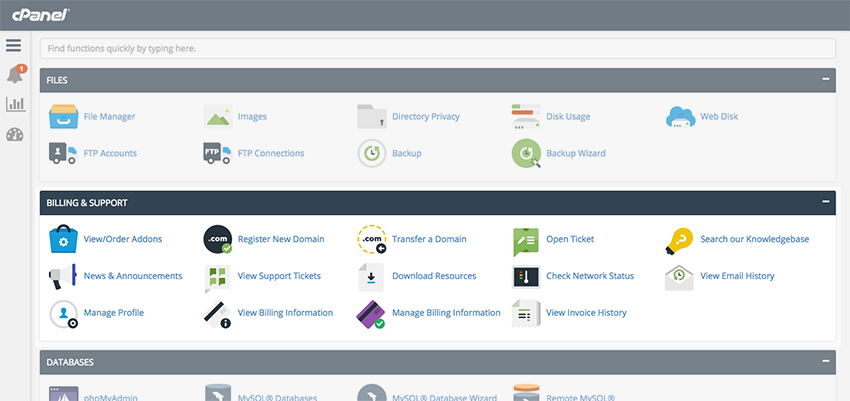Click the cPanel logo
850x401 pixels.
(41, 16)
